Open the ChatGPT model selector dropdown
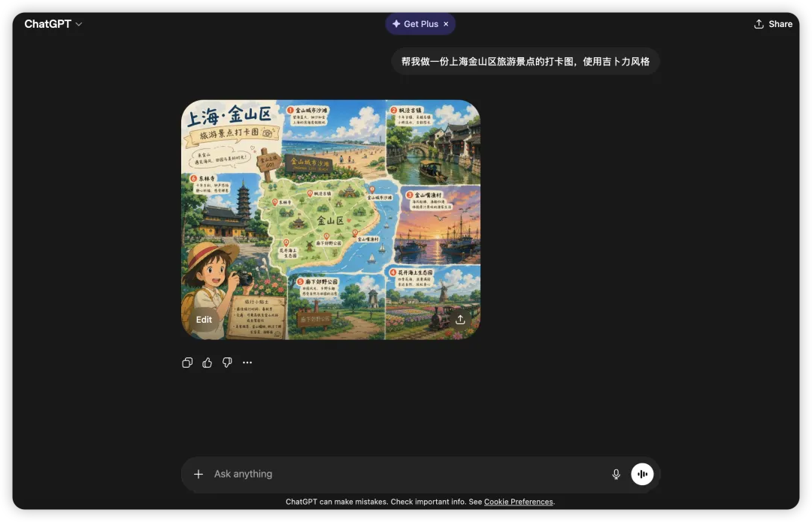 pos(53,24)
